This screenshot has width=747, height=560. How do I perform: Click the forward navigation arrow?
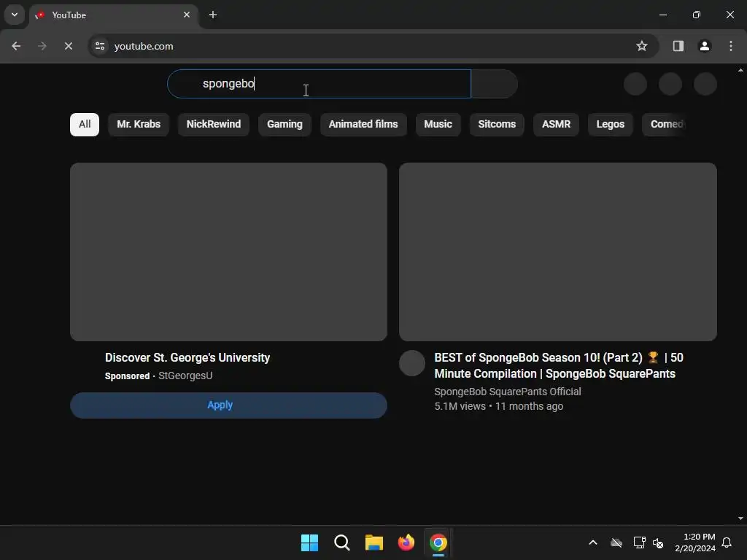[x=42, y=46]
